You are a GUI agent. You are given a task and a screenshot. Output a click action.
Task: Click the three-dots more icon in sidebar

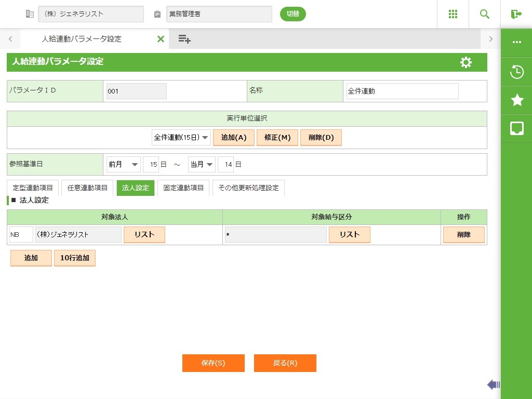point(516,43)
